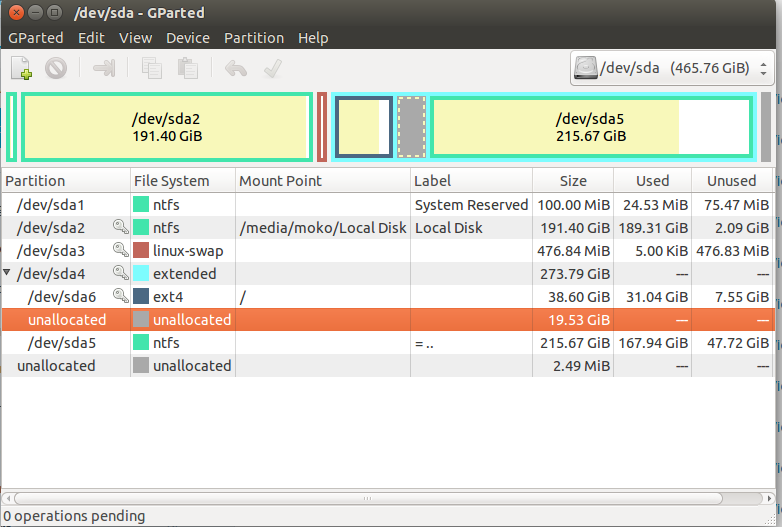Screen dimensions: 782x527
Task: Click the New partition toolbar icon
Action: 22,68
